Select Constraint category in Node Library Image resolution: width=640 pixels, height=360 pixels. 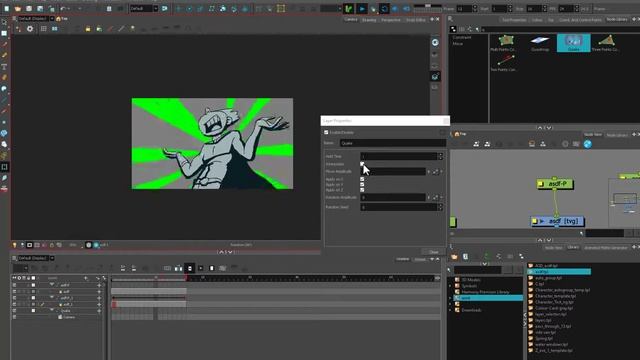[x=462, y=37]
